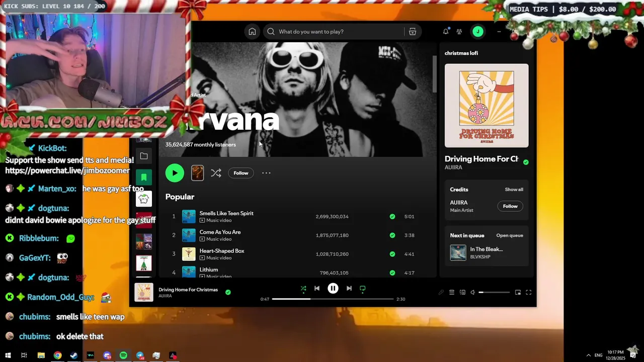Click the search magnifier icon
This screenshot has height=362, width=644.
[271, 32]
